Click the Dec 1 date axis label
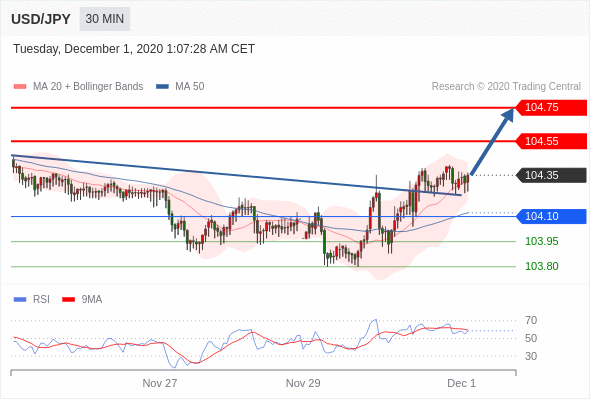The height and width of the screenshot is (400, 590). [x=461, y=383]
